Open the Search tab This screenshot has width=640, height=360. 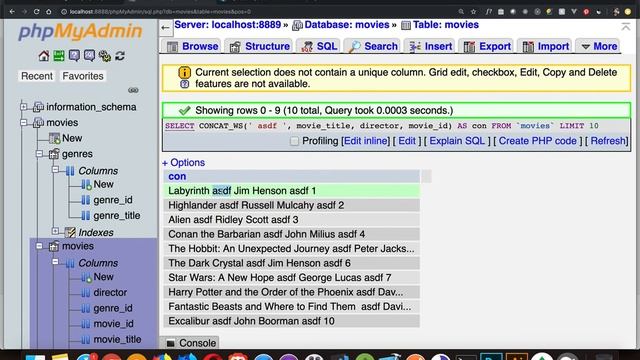pyautogui.click(x=372, y=46)
